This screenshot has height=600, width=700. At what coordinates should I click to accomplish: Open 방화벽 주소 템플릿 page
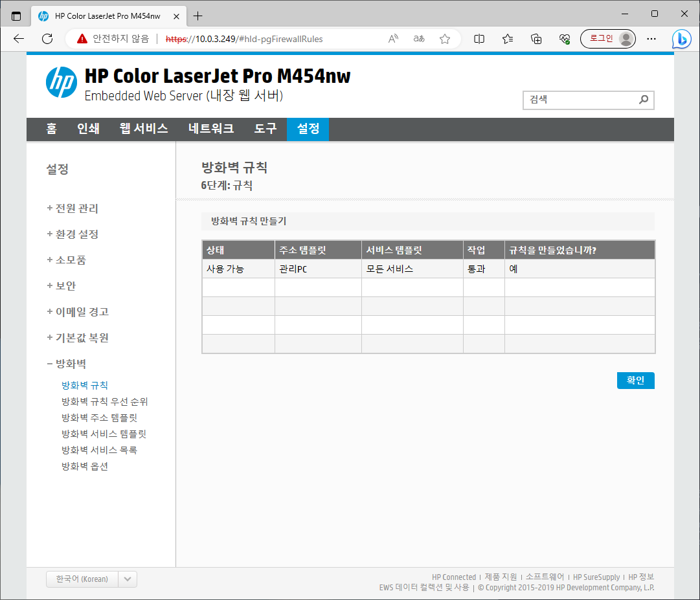[x=99, y=417]
